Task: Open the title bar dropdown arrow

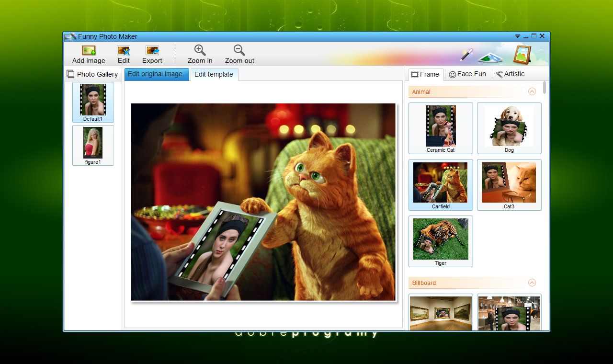Action: [517, 36]
